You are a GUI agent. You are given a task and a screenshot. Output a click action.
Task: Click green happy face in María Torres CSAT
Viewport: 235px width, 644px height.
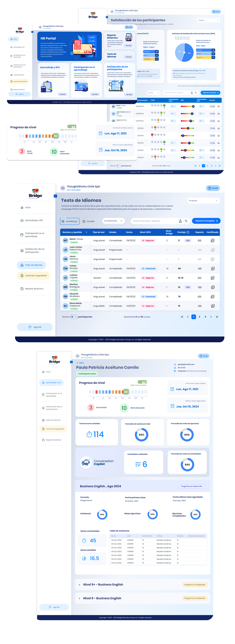164,106
